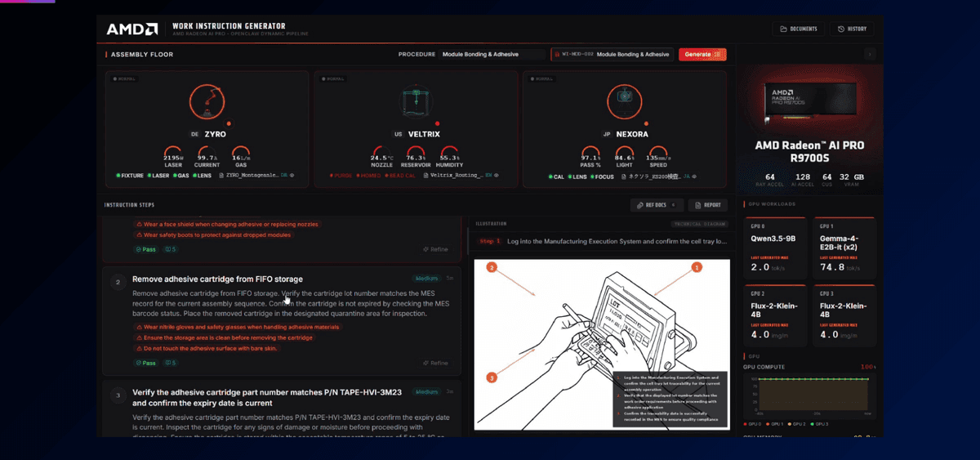
Task: Click the NEXORA Speed gauge
Action: (658, 158)
